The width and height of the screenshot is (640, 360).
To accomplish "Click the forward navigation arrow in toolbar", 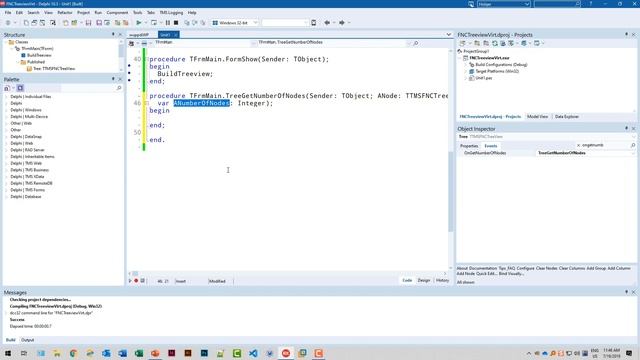I will point(342,23).
